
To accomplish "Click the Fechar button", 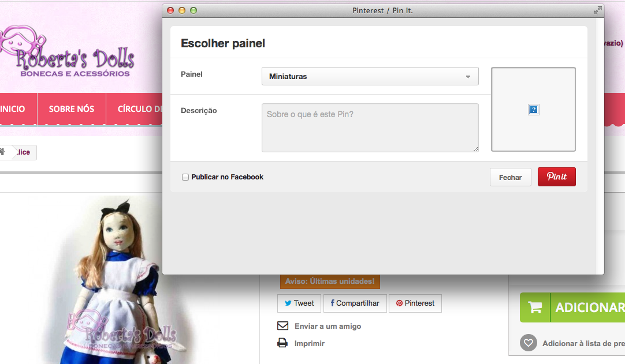I will click(x=510, y=177).
